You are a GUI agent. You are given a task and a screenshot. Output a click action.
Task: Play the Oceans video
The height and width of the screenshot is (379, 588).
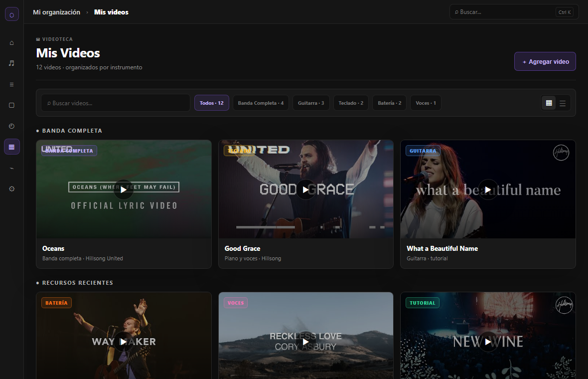click(124, 189)
